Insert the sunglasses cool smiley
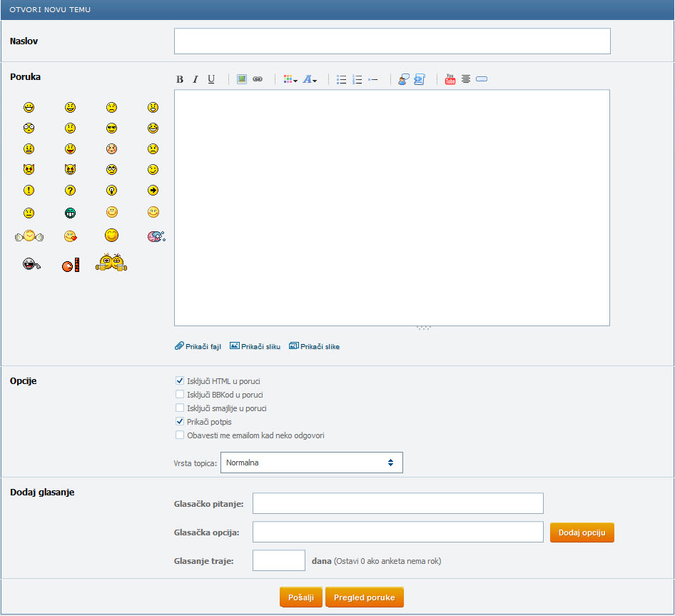The height and width of the screenshot is (616, 675). click(x=111, y=128)
